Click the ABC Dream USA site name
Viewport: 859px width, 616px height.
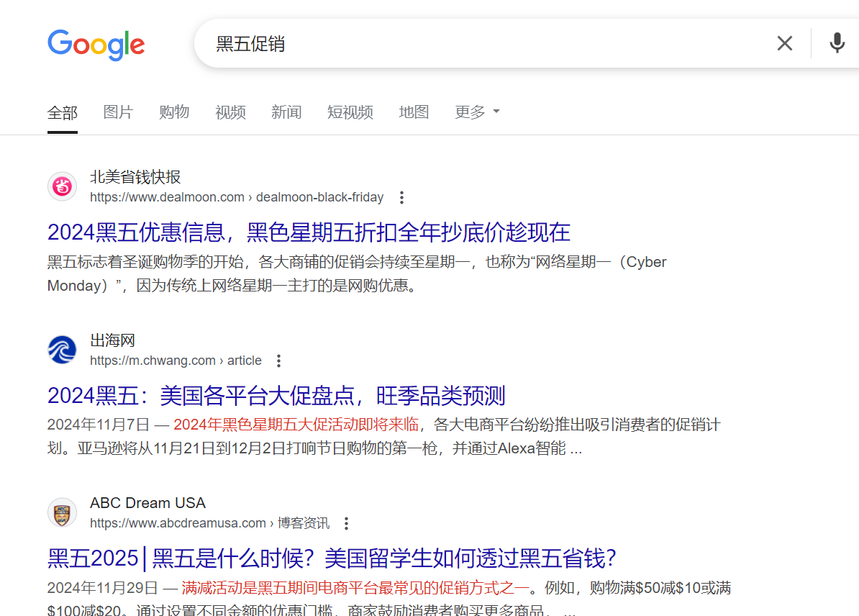pyautogui.click(x=148, y=503)
